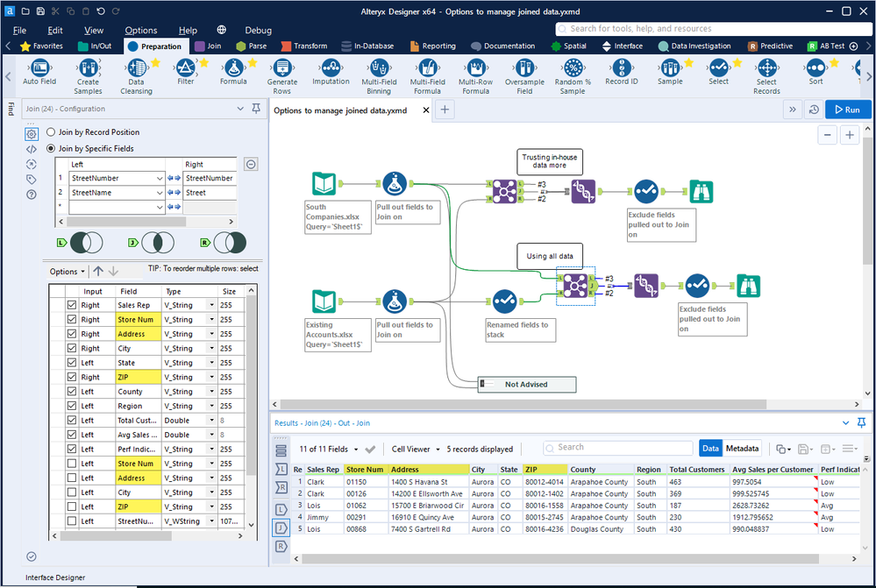Click the canvas horizontal scrollbar

point(523,404)
